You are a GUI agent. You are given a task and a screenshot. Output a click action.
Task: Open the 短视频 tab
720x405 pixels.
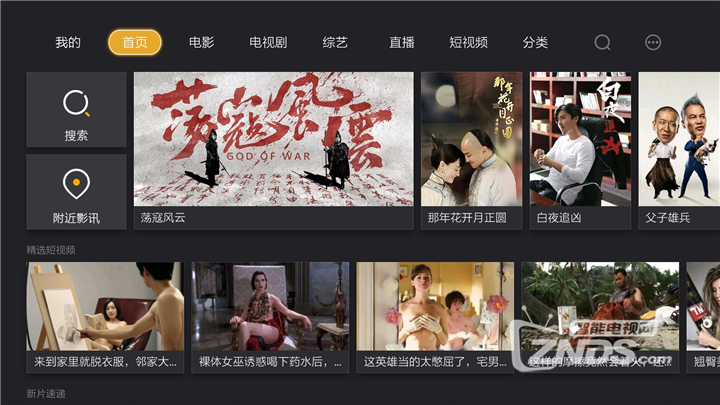[x=468, y=43]
